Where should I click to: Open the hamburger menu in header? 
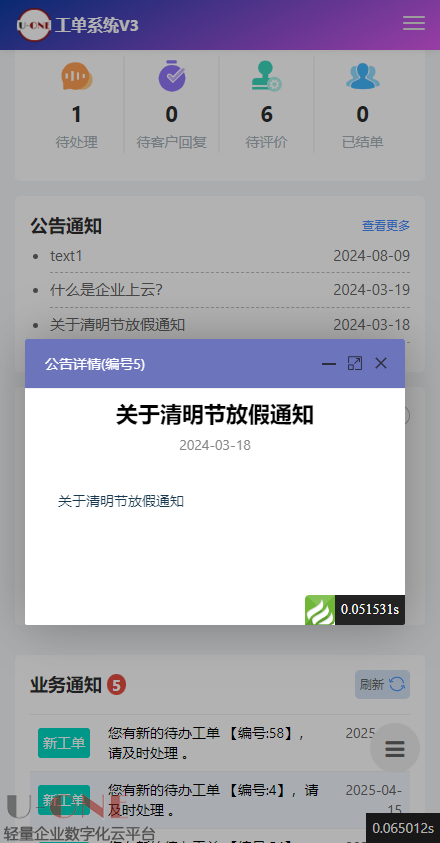coord(414,23)
